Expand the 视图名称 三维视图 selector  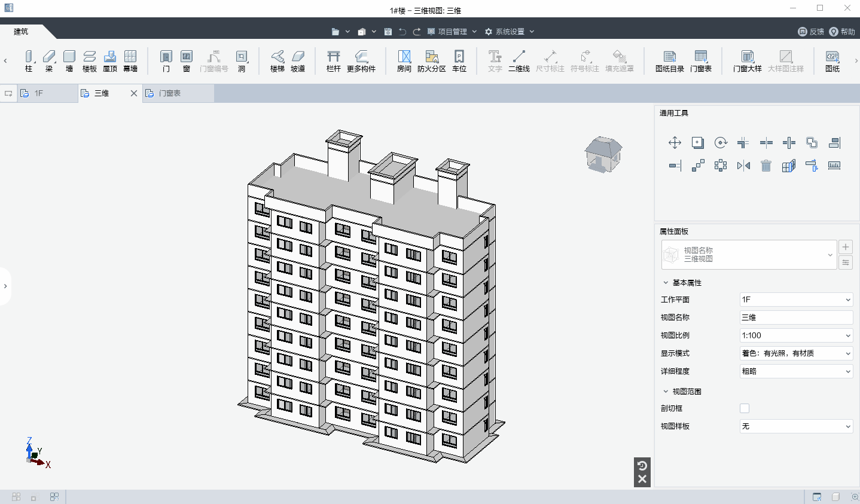coord(749,255)
